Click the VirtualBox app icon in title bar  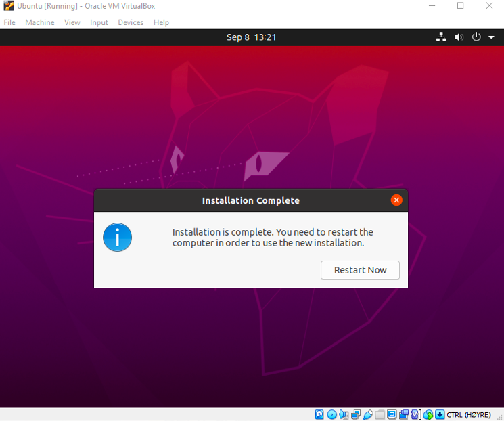click(9, 6)
